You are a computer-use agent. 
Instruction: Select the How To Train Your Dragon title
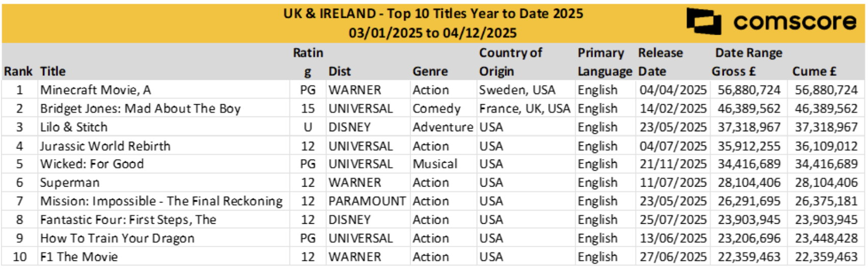[117, 238]
